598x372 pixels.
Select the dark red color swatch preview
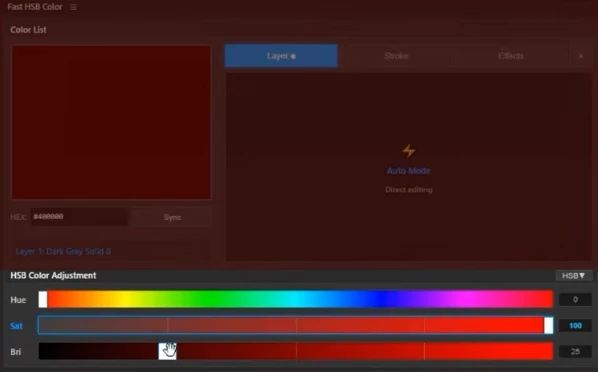pos(111,122)
